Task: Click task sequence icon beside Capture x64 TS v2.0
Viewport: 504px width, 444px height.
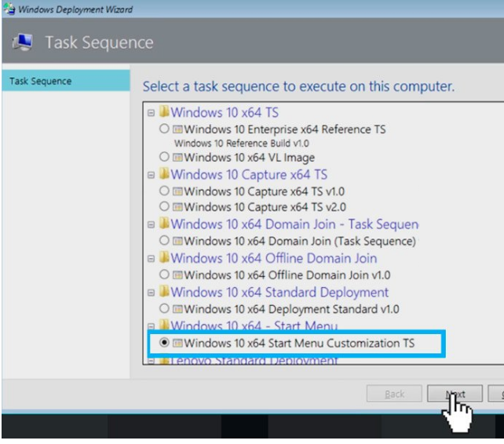Action: (177, 207)
